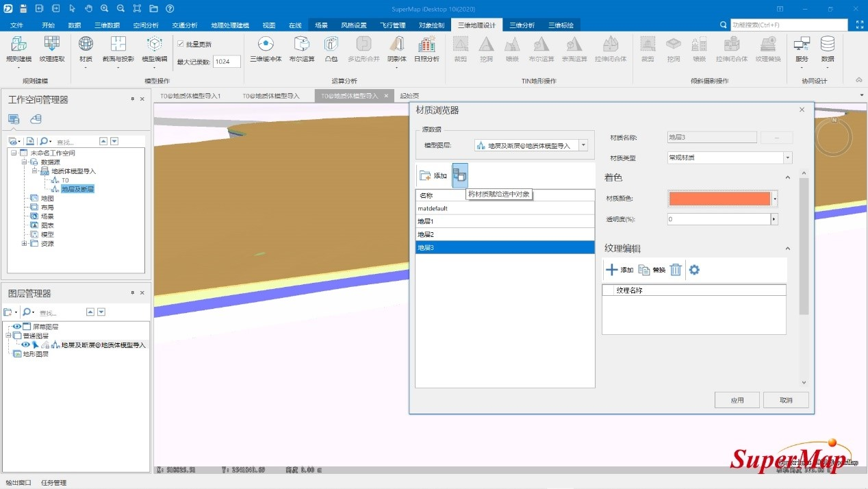Select matdefault material
This screenshot has height=489, width=868.
(505, 208)
